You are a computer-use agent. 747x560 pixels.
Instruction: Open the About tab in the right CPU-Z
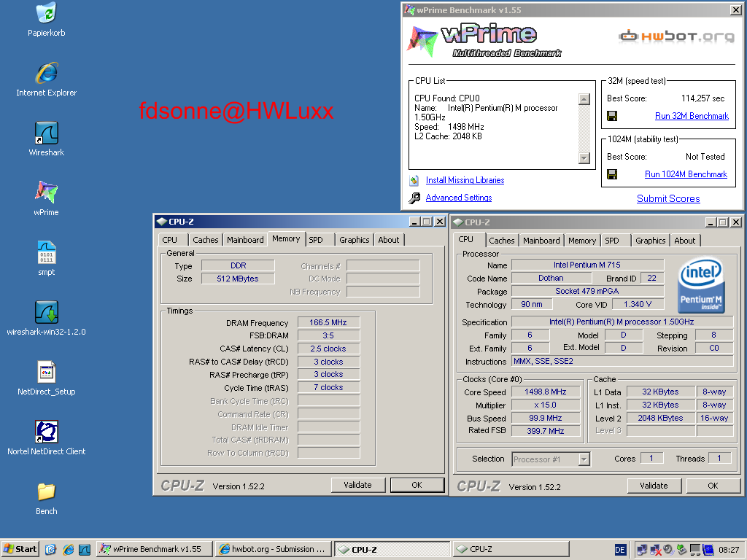(684, 241)
